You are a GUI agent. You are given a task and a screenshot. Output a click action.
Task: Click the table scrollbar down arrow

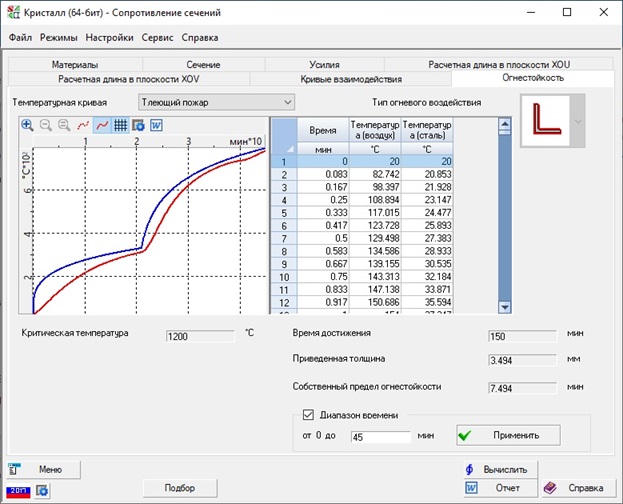click(504, 308)
